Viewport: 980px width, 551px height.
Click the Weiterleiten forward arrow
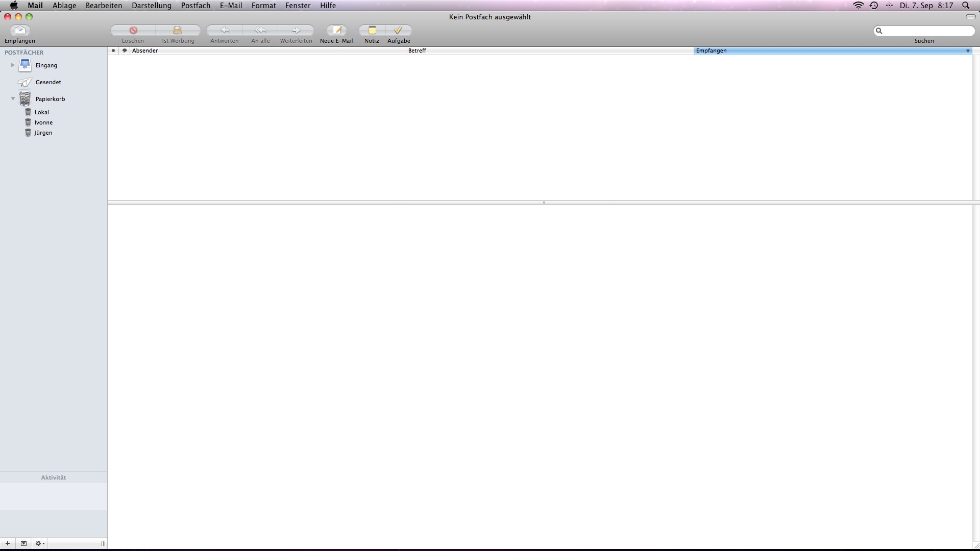pyautogui.click(x=296, y=31)
